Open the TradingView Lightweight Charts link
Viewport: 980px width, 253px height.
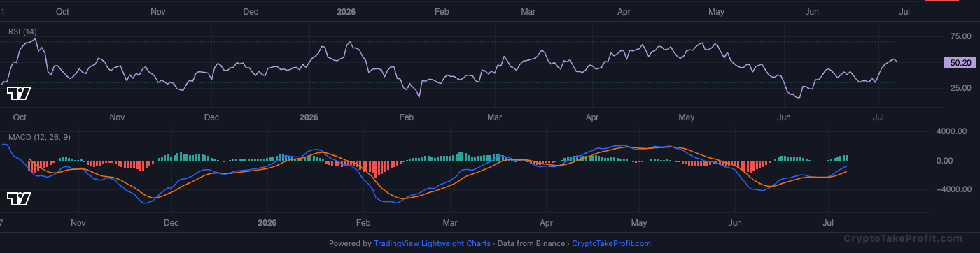(x=433, y=244)
